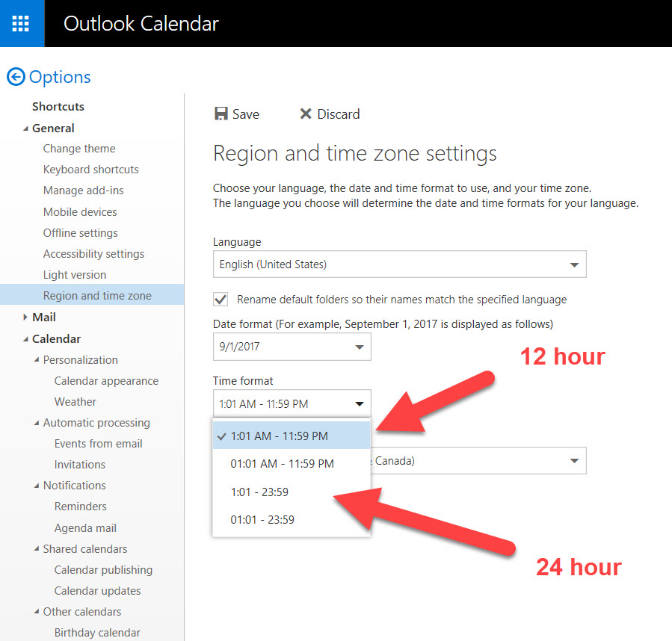Screen dimensions: 672x641
Task: Collapse the Personalization group triangle
Action: pos(37,360)
